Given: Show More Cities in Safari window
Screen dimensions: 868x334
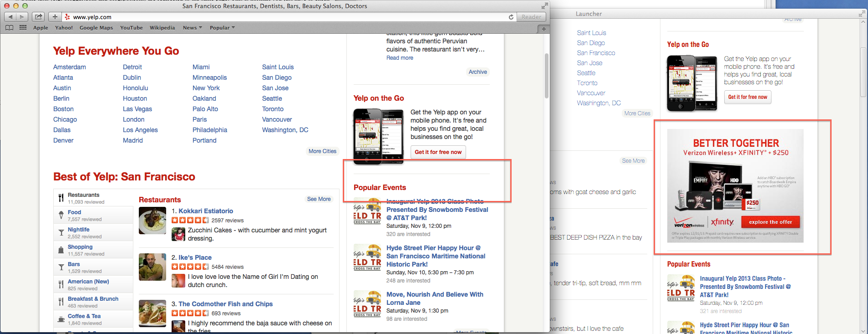Looking at the screenshot, I should 322,151.
